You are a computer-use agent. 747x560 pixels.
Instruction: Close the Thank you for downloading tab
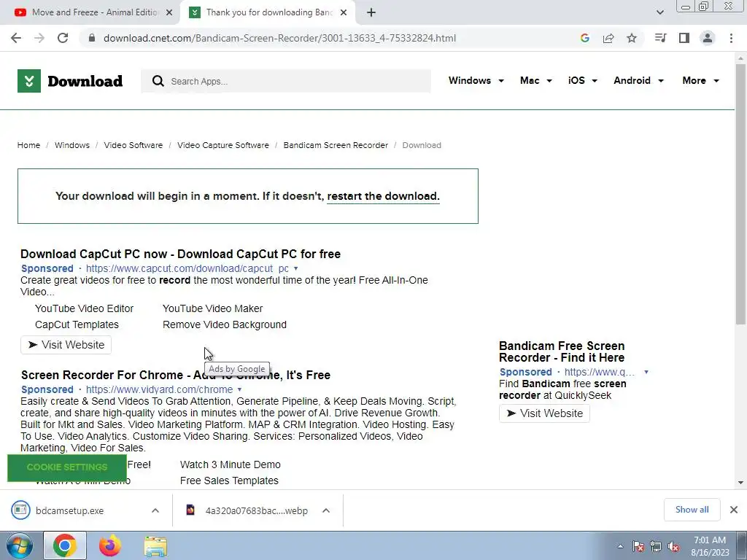pos(344,12)
